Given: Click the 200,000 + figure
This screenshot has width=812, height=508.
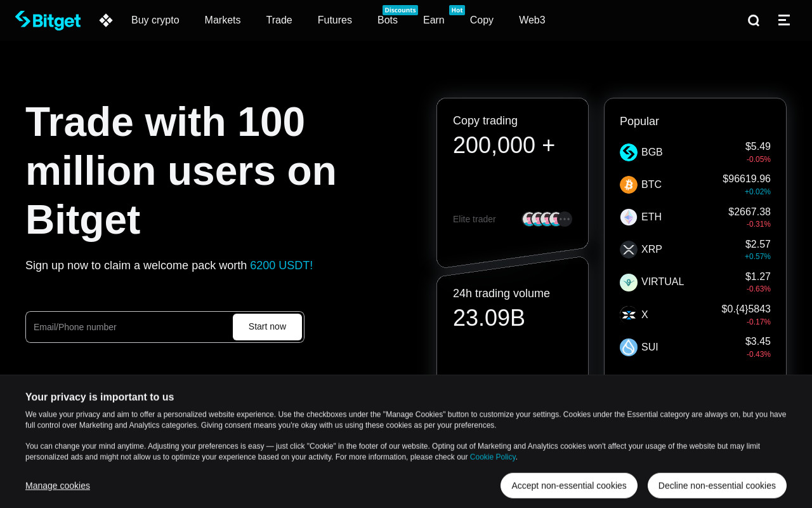Looking at the screenshot, I should click(504, 145).
